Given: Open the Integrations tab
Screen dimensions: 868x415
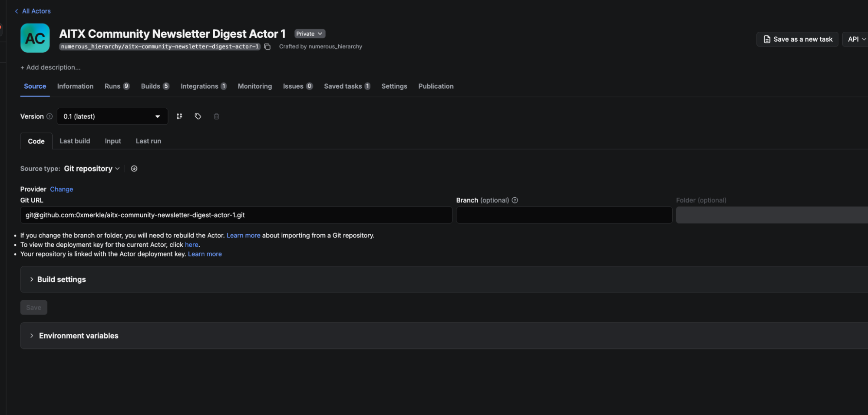Looking at the screenshot, I should pos(204,86).
